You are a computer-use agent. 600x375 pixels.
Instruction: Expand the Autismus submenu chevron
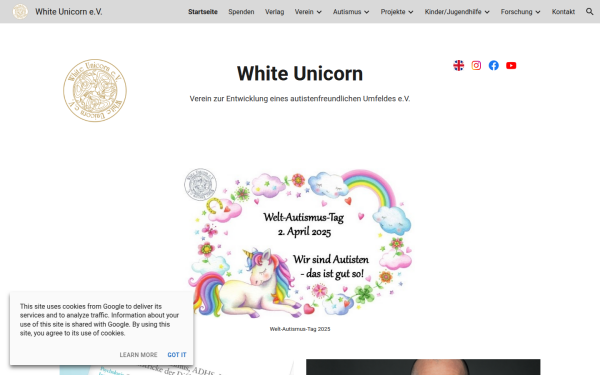click(x=367, y=12)
